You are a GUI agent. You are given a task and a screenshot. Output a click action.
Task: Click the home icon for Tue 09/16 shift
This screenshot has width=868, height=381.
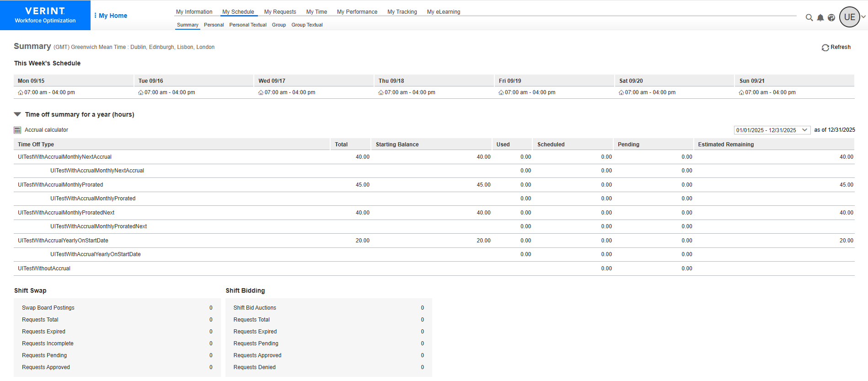pos(141,92)
